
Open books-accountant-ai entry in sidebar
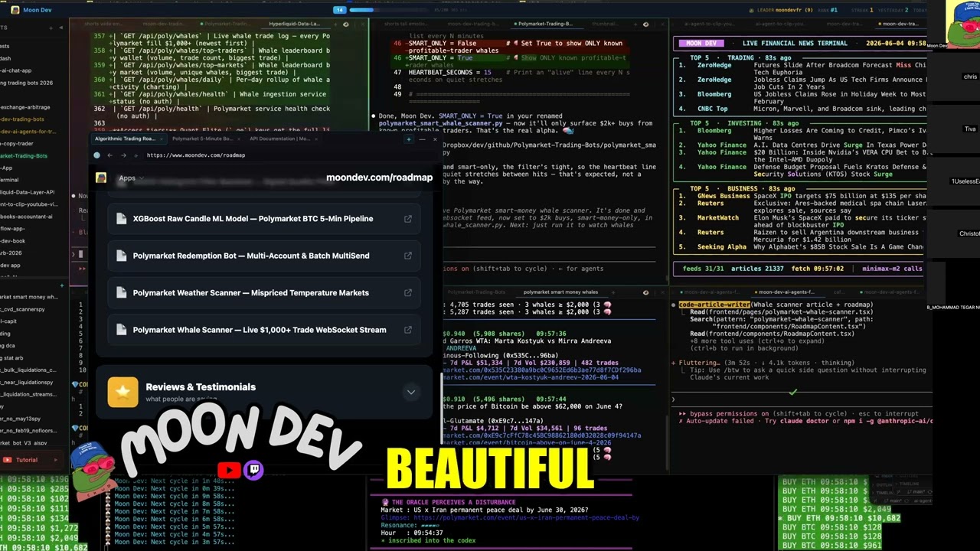(x=27, y=217)
